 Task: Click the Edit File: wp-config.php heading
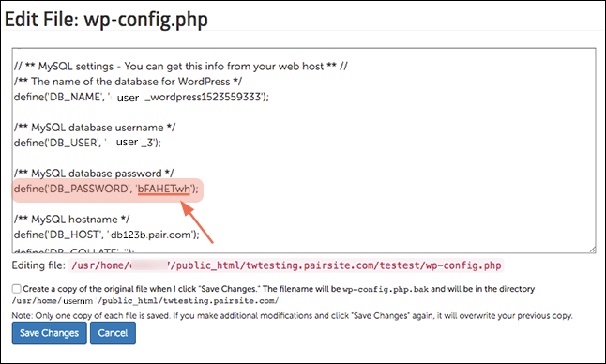106,20
